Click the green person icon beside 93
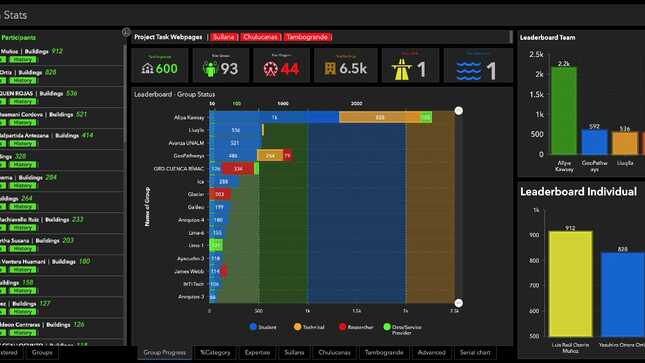Viewport: 645px width, 363px height. click(210, 68)
